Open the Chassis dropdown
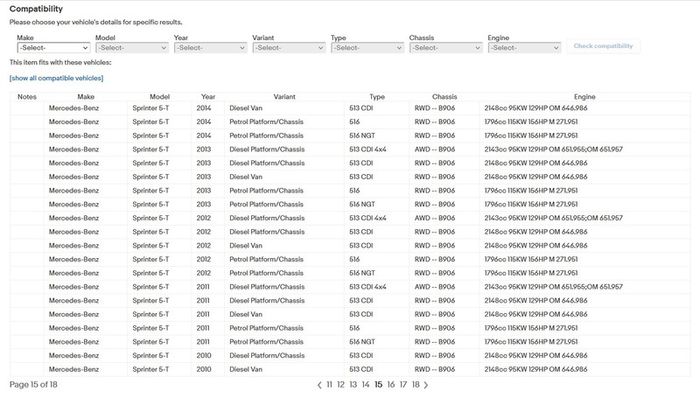Viewport: 700px width, 397px height. (x=446, y=48)
